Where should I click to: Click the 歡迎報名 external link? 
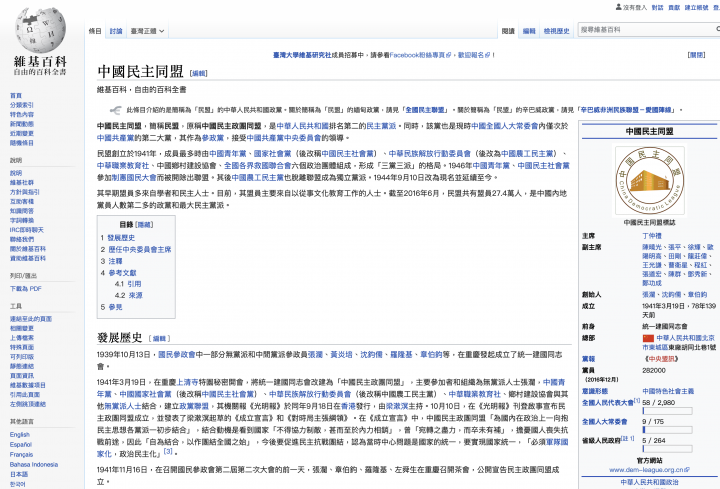474,55
